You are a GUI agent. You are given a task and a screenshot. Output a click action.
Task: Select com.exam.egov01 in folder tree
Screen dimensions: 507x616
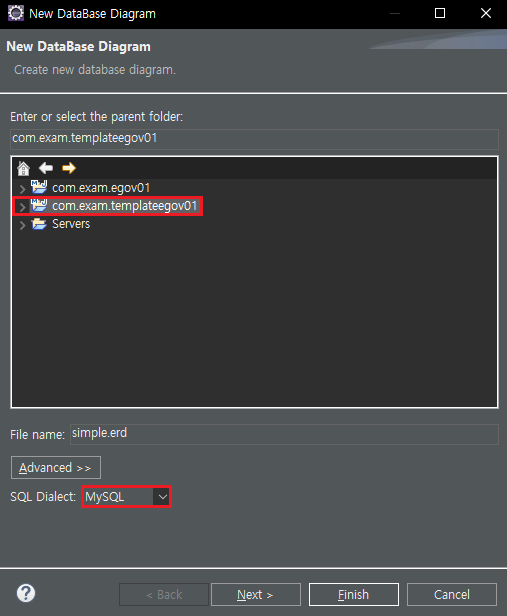101,188
